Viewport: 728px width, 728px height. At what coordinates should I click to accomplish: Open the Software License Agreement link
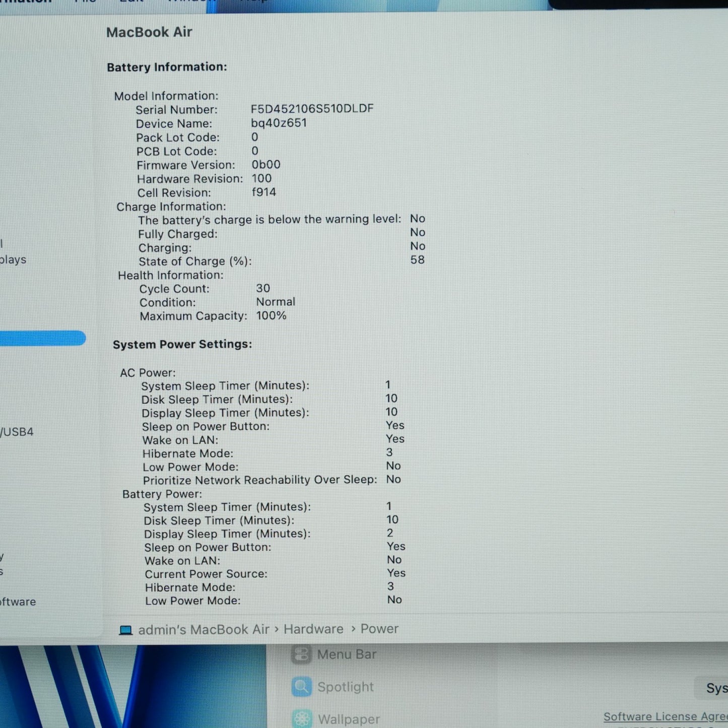[666, 716]
